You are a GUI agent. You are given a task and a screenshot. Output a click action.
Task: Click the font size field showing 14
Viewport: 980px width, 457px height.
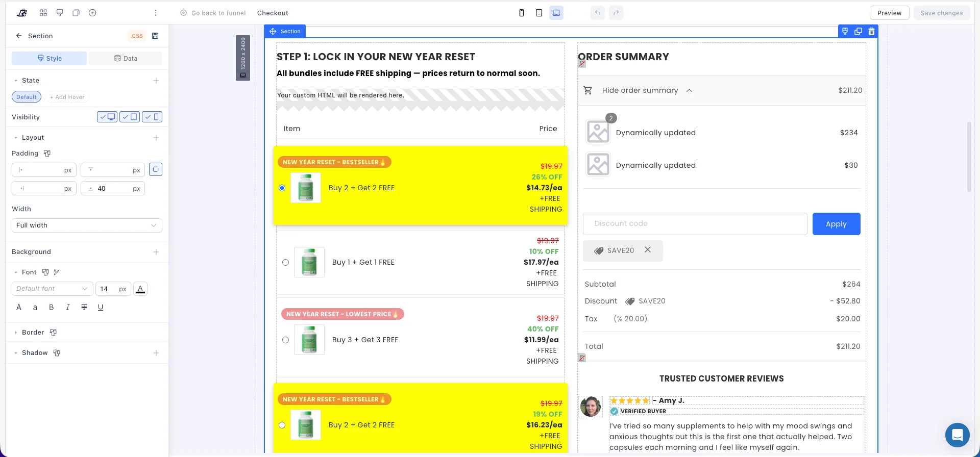coord(113,289)
